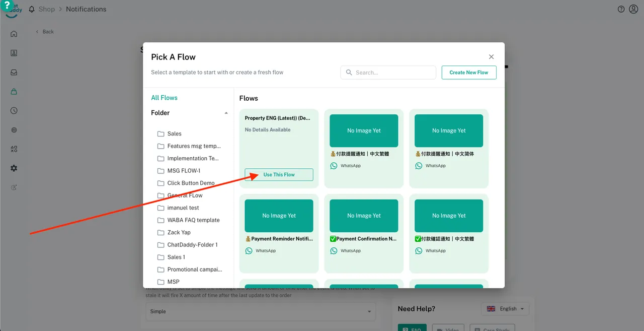Image resolution: width=644 pixels, height=331 pixels.
Task: Select the Payment Confirmation flow card thumbnail
Action: [364, 216]
